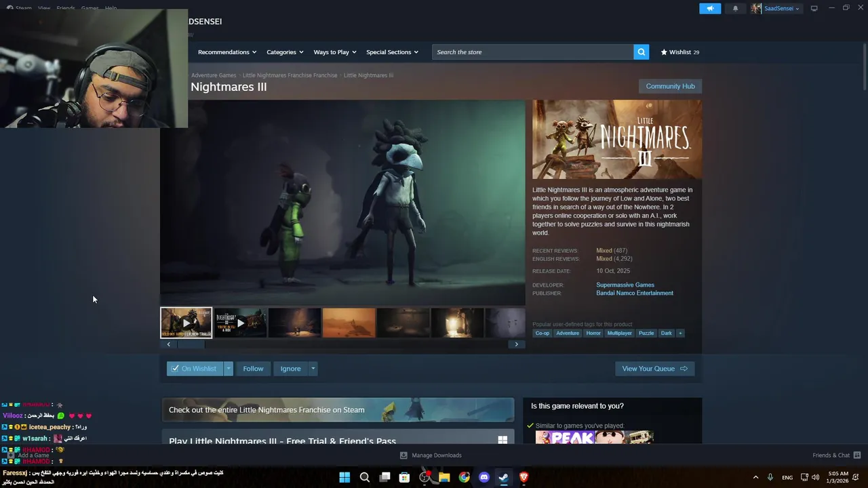This screenshot has width=868, height=488.
Task: Open the Ignore options dropdown arrow
Action: coord(313,369)
